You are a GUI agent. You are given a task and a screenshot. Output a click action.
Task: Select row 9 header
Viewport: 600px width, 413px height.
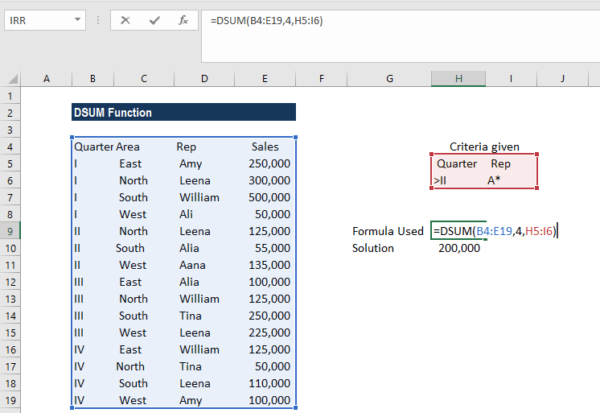10,231
